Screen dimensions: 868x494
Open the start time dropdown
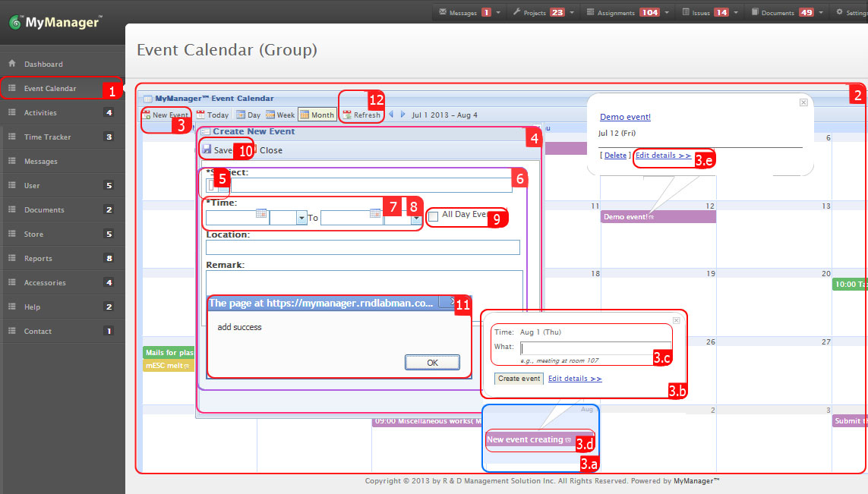click(302, 217)
